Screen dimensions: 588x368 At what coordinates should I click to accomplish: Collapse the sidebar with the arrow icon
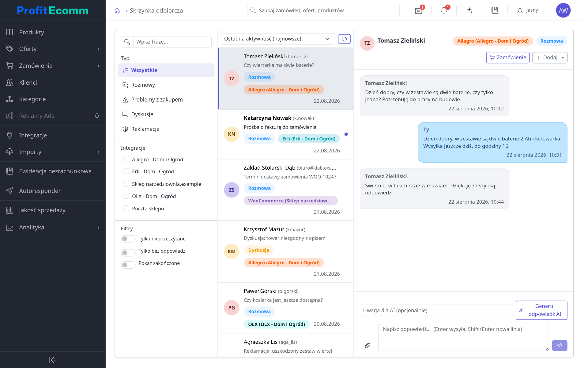click(x=53, y=360)
